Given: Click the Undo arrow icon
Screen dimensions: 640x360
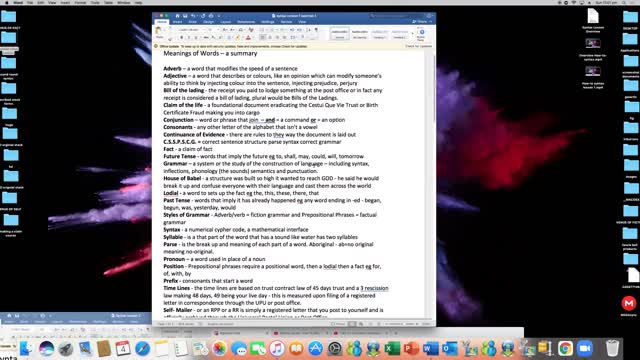Looking at the screenshot, I should 193,16.
